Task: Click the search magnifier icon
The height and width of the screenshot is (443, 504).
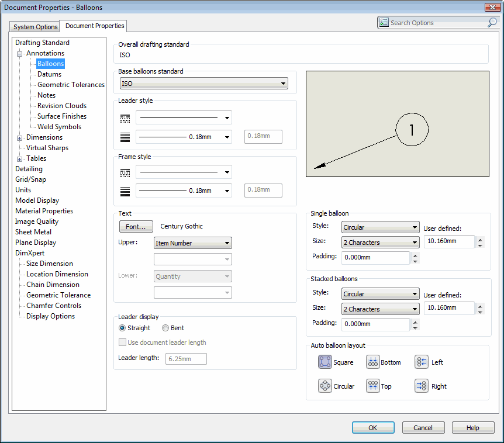Action: pos(492,22)
